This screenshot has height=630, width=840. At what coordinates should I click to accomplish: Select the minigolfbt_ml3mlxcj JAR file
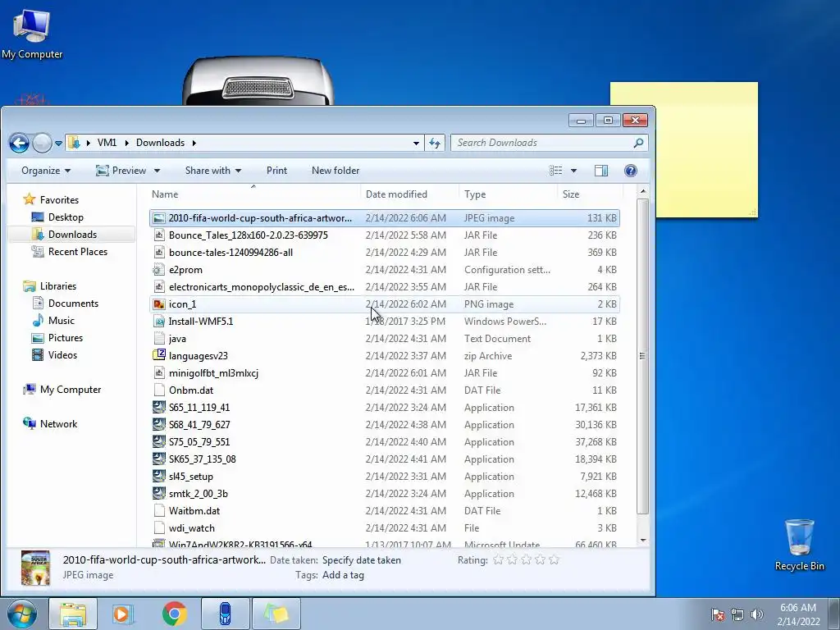pyautogui.click(x=384, y=373)
